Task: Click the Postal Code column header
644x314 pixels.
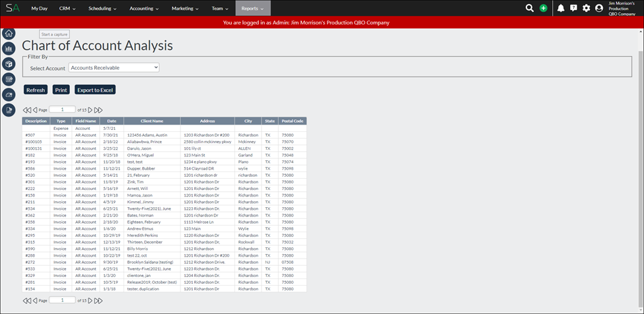Action: point(293,121)
